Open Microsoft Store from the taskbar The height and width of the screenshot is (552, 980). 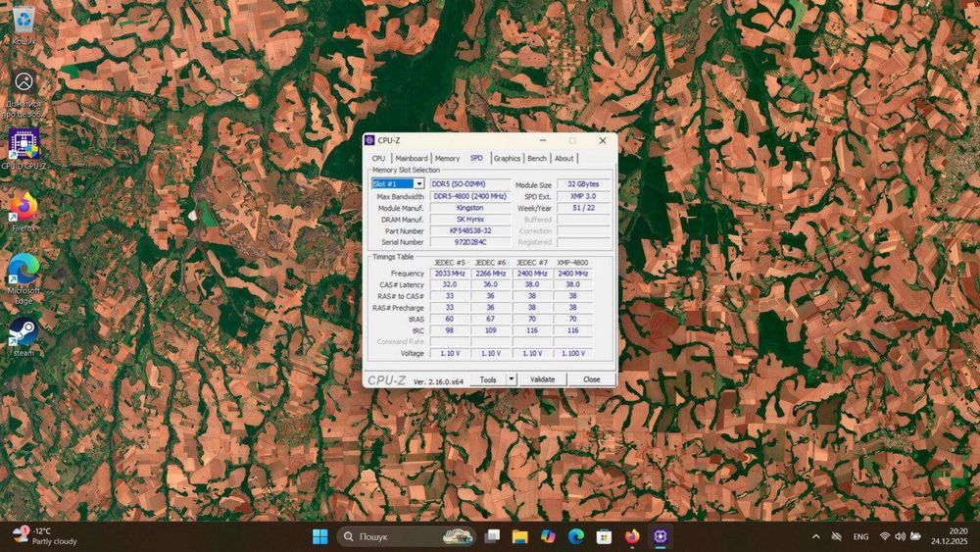(x=604, y=536)
